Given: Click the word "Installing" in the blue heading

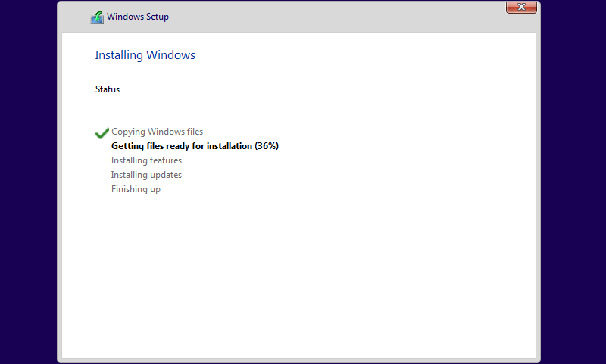Looking at the screenshot, I should click(x=118, y=55).
